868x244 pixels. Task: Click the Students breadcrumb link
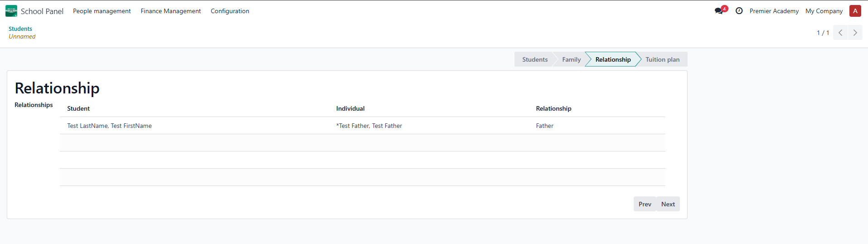pos(20,29)
